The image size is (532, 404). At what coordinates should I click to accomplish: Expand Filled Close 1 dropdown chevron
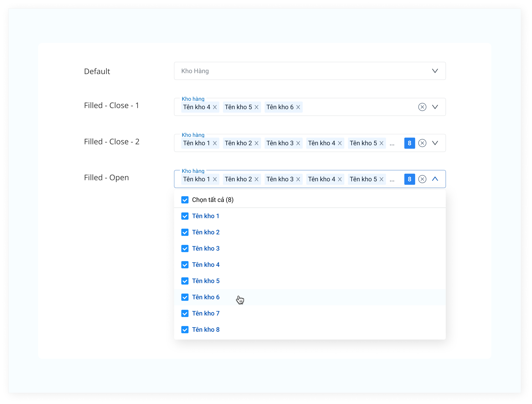[x=435, y=107]
